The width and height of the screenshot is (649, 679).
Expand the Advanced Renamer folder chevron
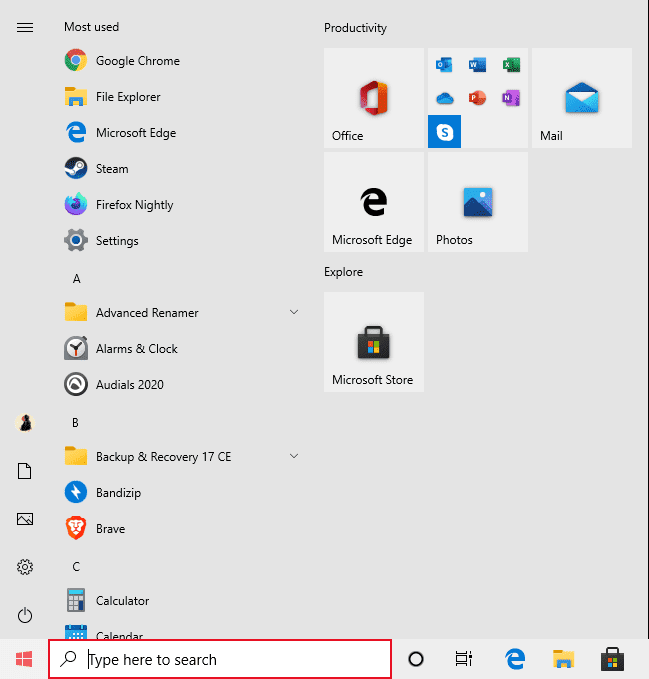294,312
